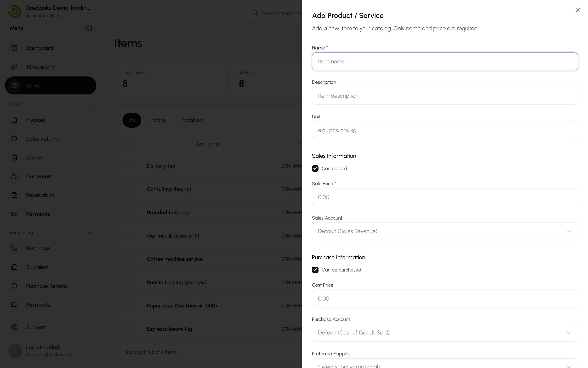Open Support in the sidebar

[x=51, y=327]
